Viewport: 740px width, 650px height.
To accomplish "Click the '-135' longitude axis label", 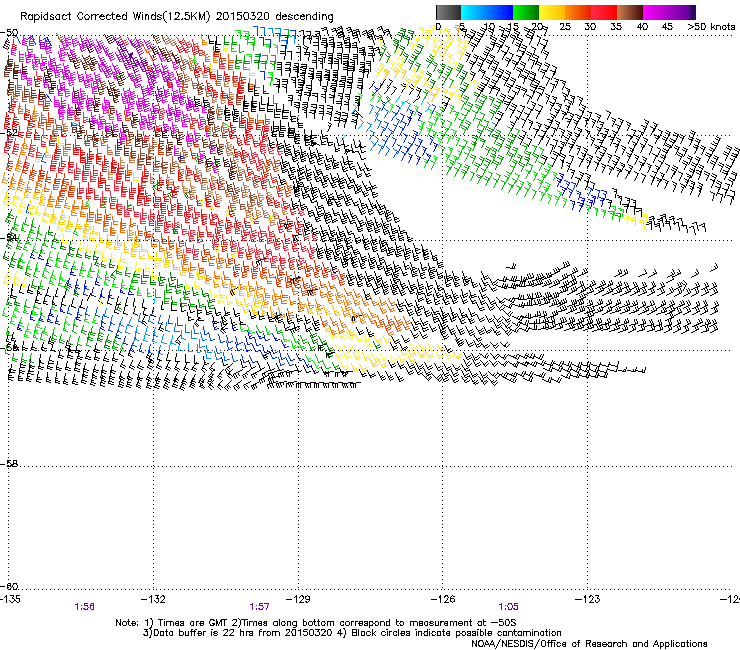I will pos(10,599).
